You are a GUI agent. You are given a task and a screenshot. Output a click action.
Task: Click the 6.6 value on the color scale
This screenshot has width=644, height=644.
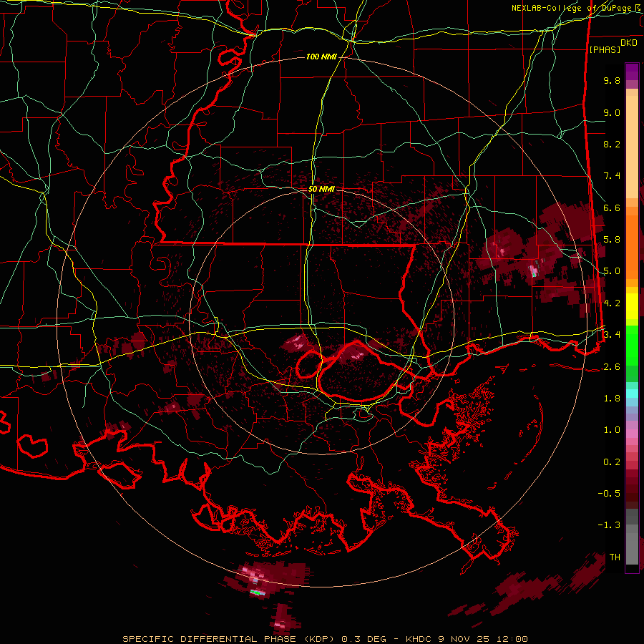612,208
